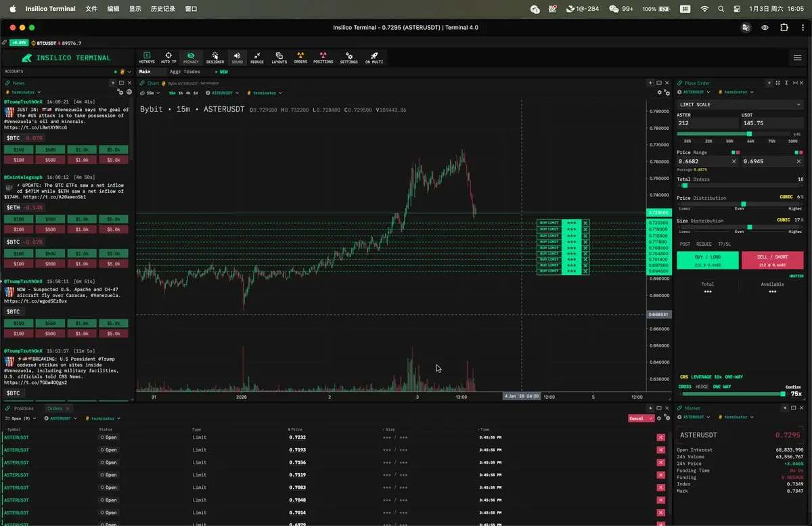Open the Layouts tool
This screenshot has width=812, height=526.
coord(279,58)
